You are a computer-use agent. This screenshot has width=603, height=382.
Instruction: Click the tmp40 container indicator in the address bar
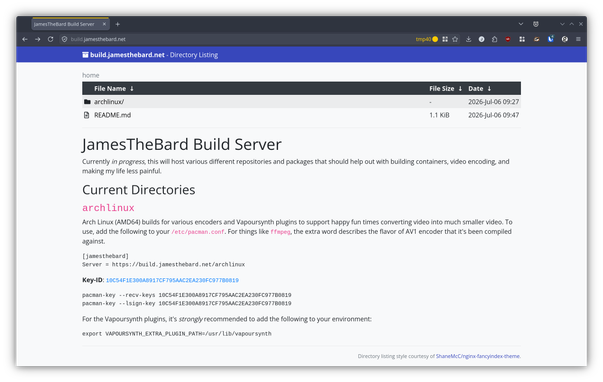(x=426, y=39)
